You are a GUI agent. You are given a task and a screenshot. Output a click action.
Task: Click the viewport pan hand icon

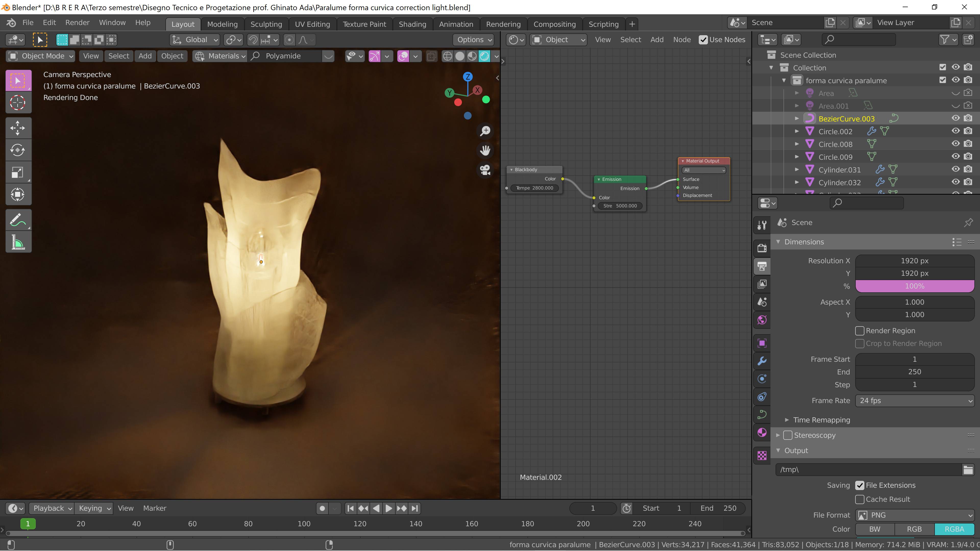coord(485,151)
